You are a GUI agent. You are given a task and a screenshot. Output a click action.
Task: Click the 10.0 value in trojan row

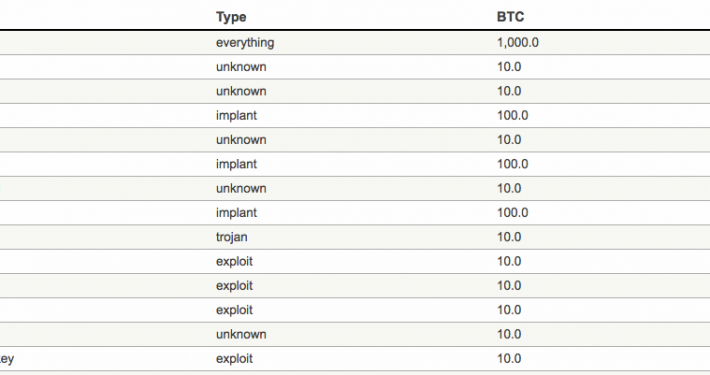coord(509,237)
